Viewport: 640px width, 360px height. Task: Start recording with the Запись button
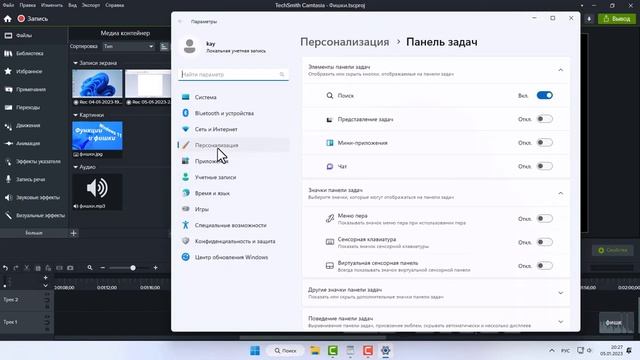pyautogui.click(x=33, y=19)
